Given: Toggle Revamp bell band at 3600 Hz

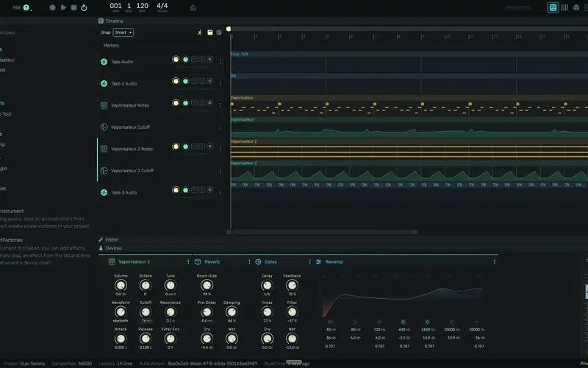Looking at the screenshot, I should (427, 322).
